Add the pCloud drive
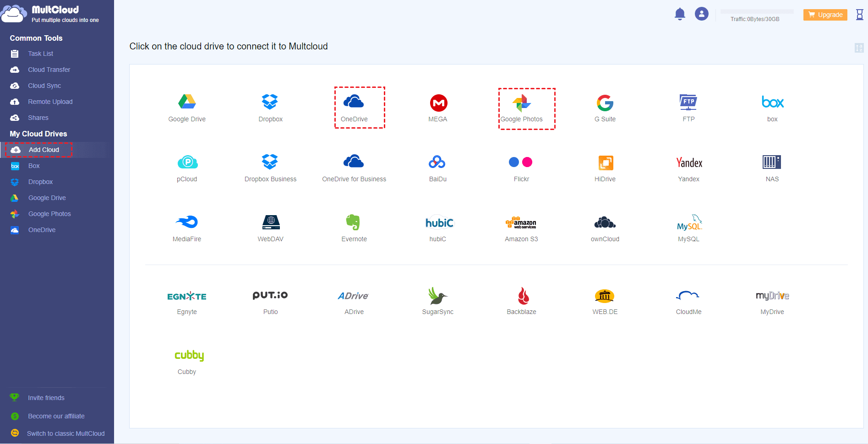 click(x=187, y=162)
